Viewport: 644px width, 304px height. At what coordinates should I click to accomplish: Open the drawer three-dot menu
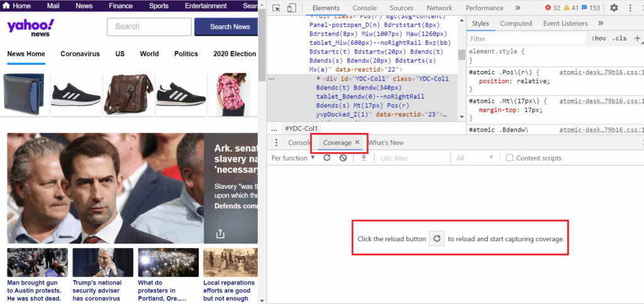point(276,142)
